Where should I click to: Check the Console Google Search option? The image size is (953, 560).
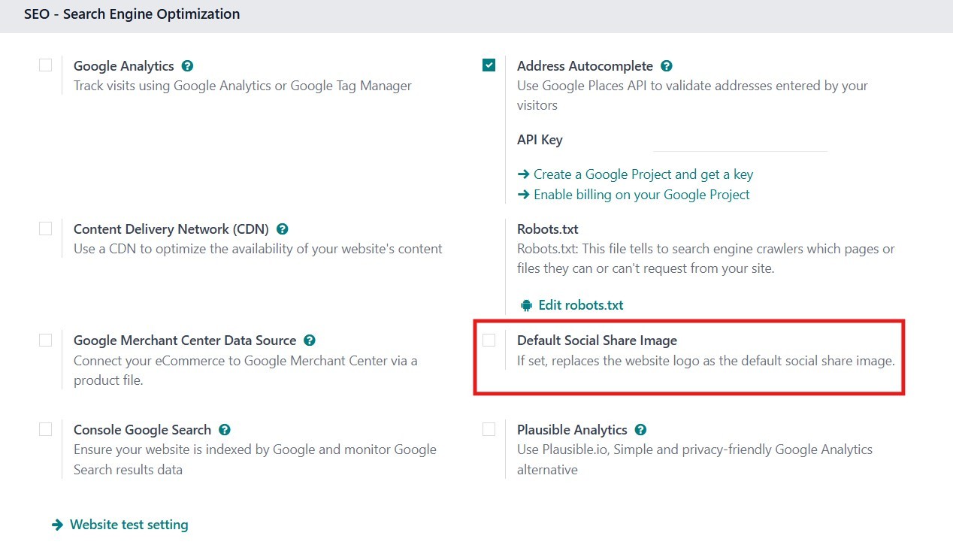pyautogui.click(x=46, y=429)
